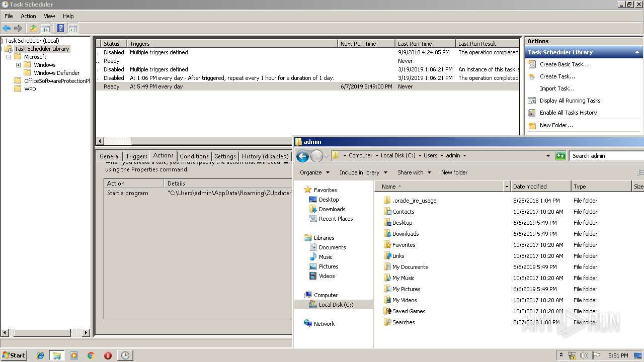This screenshot has height=362, width=644.
Task: Open Name column filter dropdown arrow
Action: pos(506,187)
